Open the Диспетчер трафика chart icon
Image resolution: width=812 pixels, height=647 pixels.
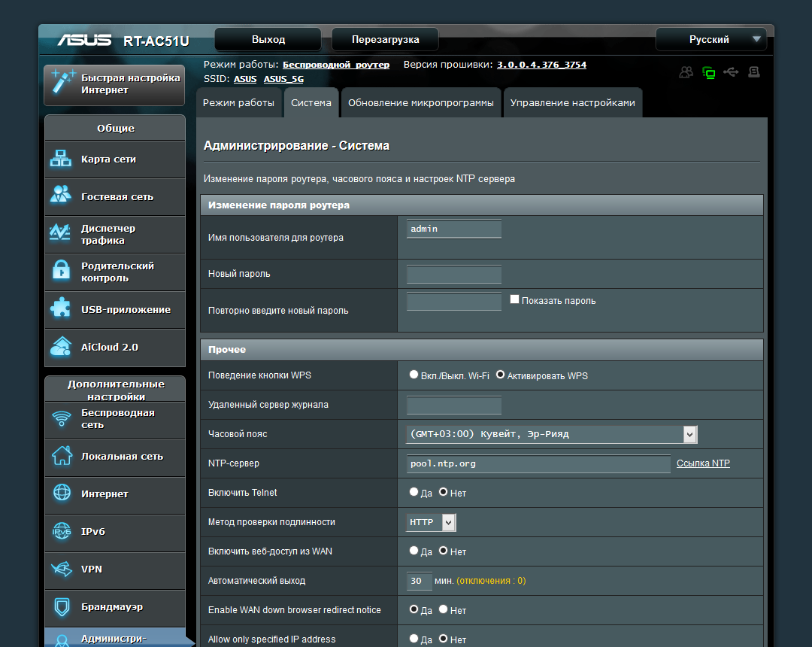pos(60,232)
